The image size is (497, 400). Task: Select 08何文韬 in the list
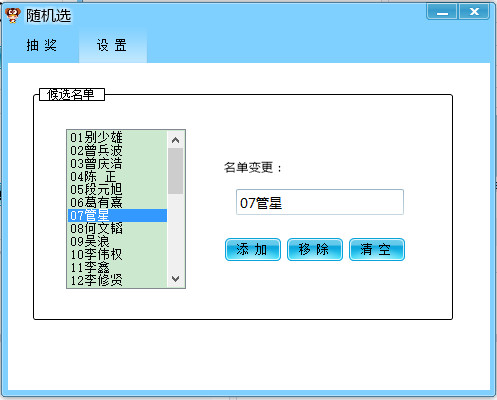(117, 228)
